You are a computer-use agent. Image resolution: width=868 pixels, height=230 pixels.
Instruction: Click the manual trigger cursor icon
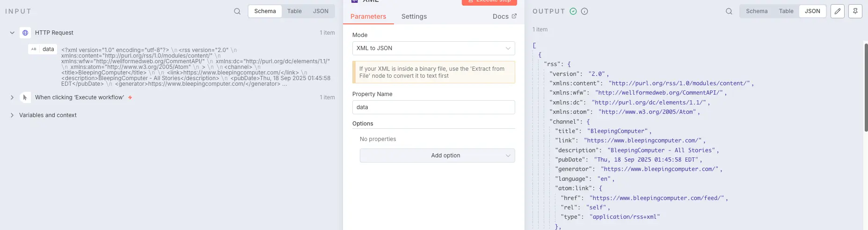coord(25,97)
